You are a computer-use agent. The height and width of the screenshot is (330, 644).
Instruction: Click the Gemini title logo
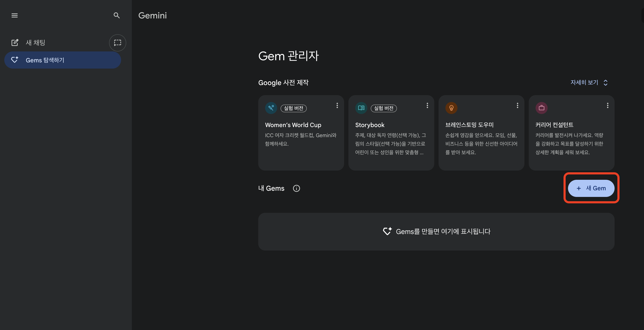(x=152, y=15)
